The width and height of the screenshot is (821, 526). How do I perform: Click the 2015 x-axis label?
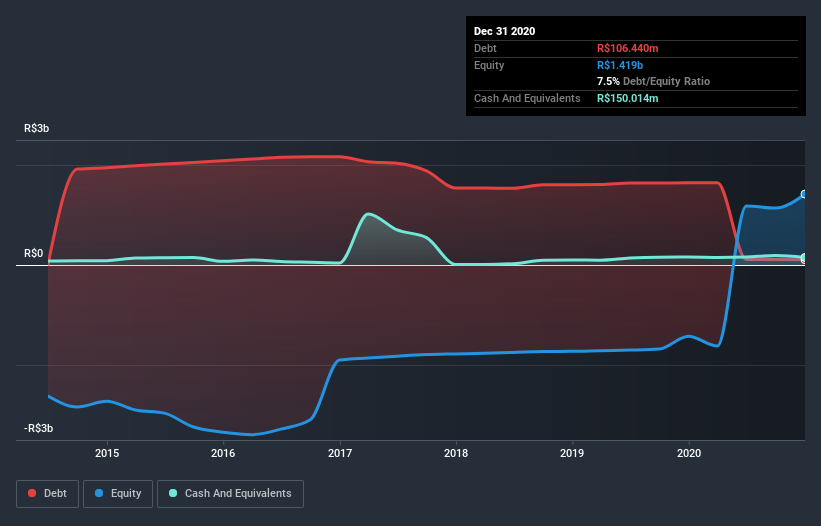click(107, 453)
